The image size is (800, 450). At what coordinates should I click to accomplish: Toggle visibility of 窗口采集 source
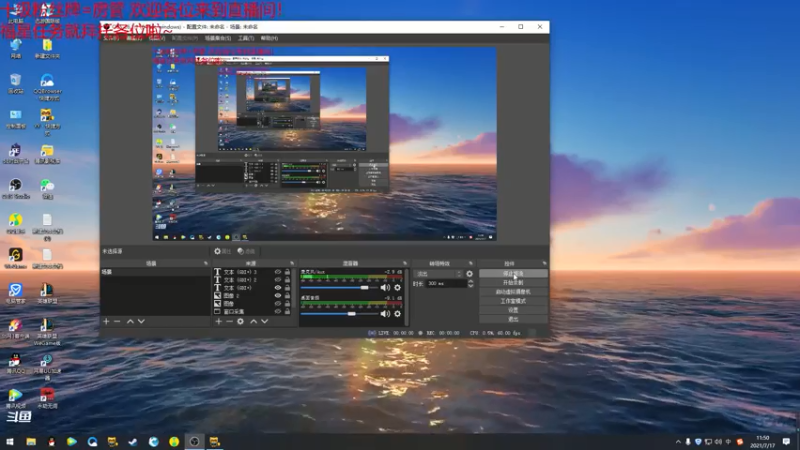pyautogui.click(x=278, y=311)
